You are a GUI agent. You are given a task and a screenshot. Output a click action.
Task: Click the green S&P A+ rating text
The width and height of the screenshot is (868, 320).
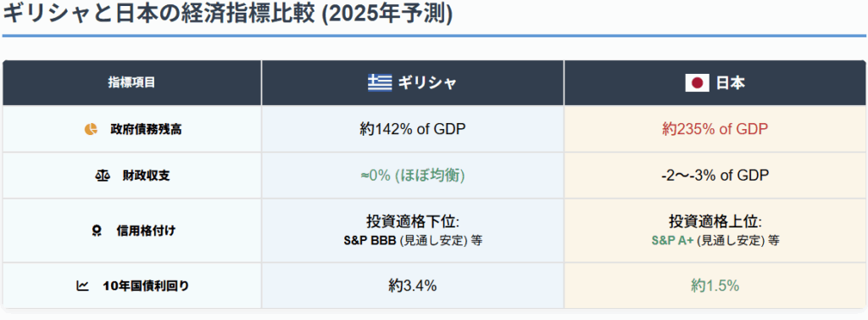pos(672,241)
